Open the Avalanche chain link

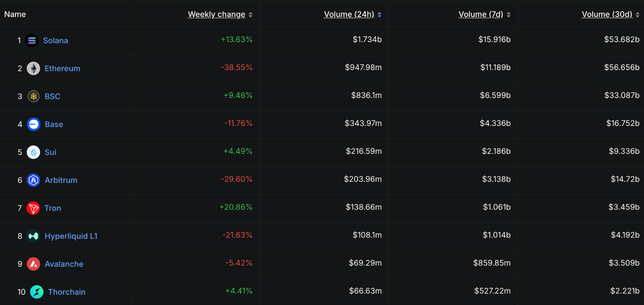coord(64,264)
